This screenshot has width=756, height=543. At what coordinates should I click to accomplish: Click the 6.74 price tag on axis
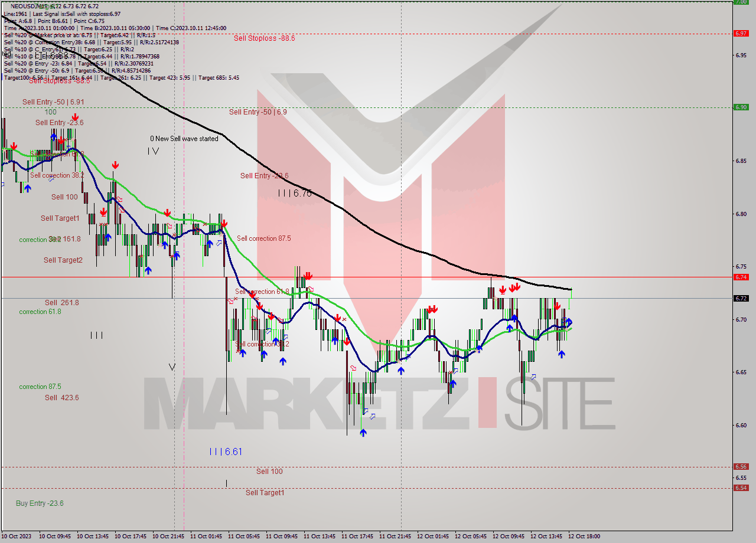[741, 277]
